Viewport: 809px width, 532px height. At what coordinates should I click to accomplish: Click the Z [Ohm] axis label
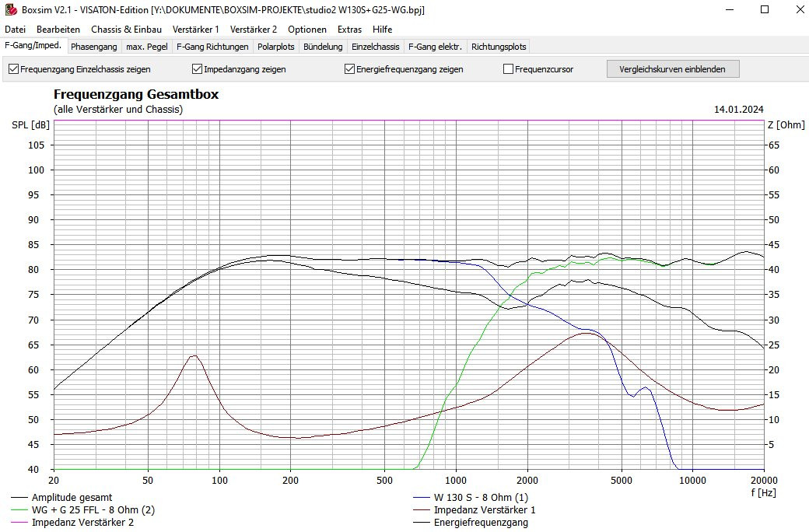tap(786, 125)
